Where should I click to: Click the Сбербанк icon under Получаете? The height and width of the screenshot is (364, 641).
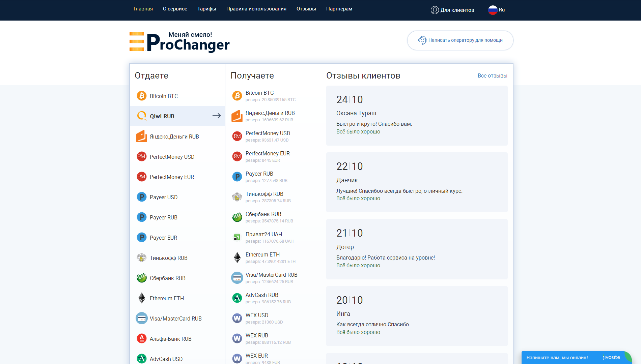point(237,217)
